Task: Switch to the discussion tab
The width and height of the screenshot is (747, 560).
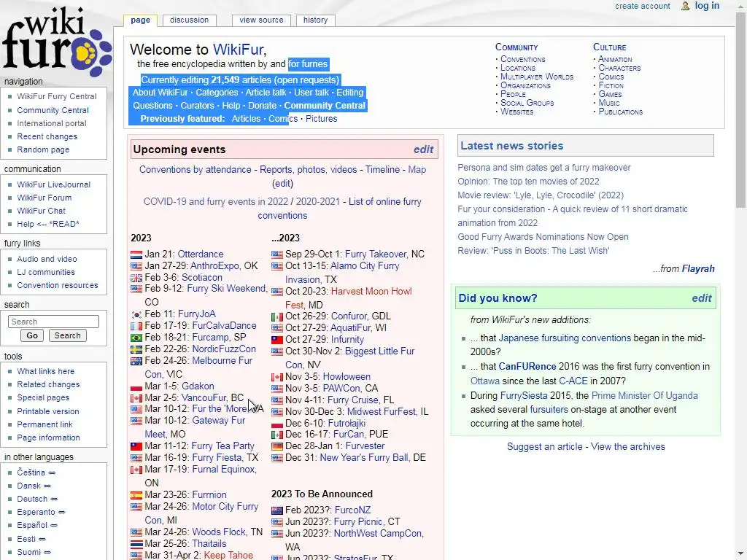Action: pos(189,20)
